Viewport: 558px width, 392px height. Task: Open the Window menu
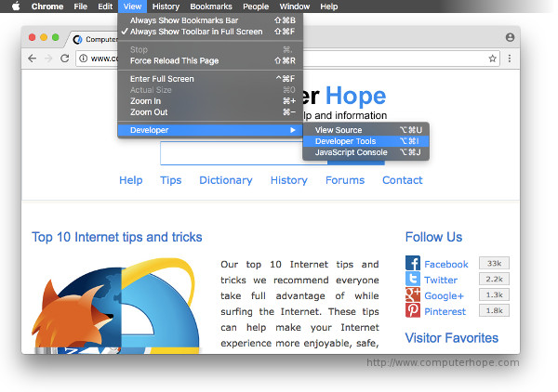click(295, 7)
